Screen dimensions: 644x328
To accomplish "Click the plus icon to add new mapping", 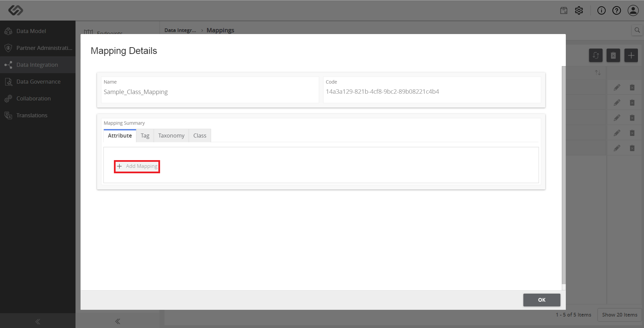I will [x=631, y=55].
